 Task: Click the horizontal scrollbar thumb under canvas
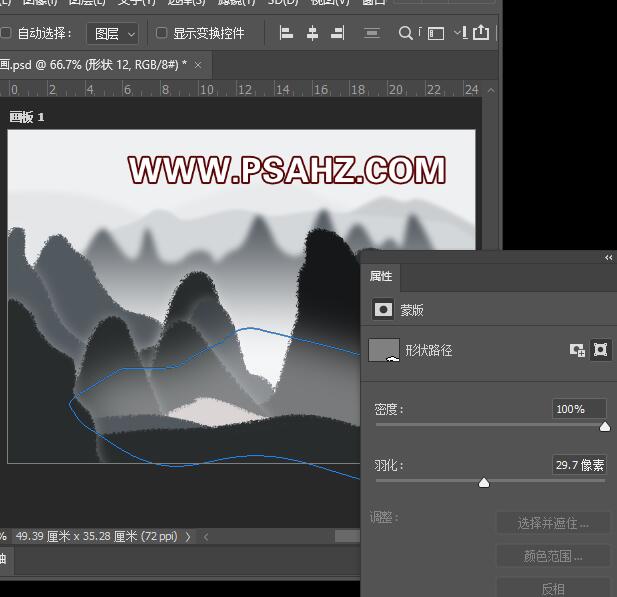click(x=347, y=536)
